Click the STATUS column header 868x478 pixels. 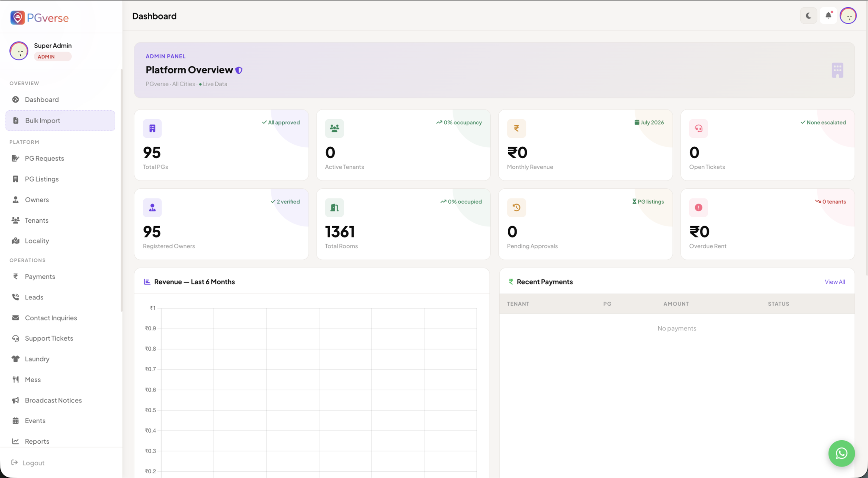pyautogui.click(x=778, y=304)
